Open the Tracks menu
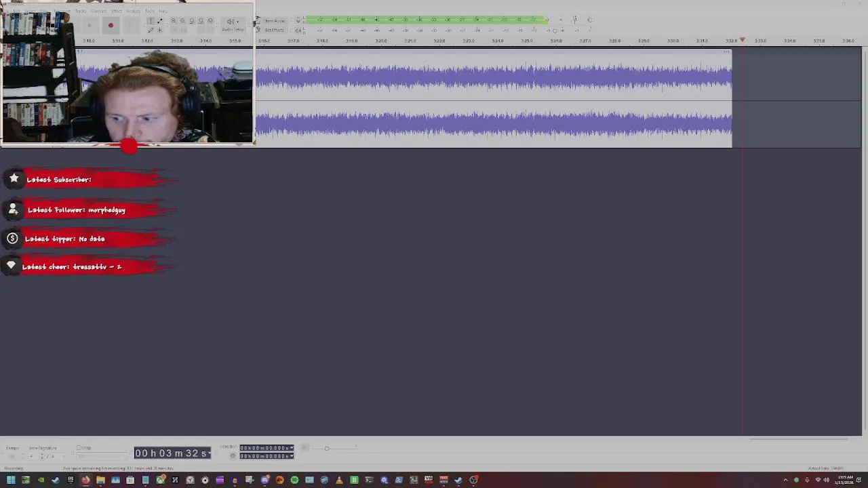Viewport: 868px width, 488px height. [81, 11]
